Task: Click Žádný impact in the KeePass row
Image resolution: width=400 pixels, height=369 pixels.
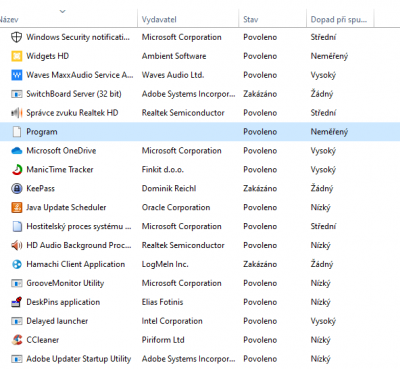Action: click(322, 189)
